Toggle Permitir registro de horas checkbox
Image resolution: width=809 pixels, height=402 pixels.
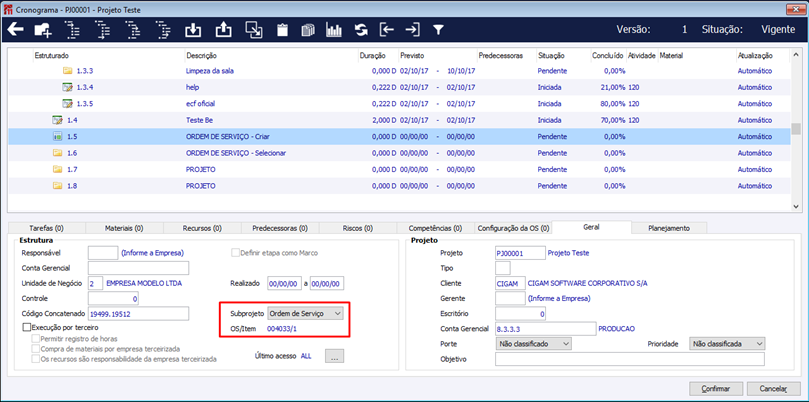coord(36,339)
